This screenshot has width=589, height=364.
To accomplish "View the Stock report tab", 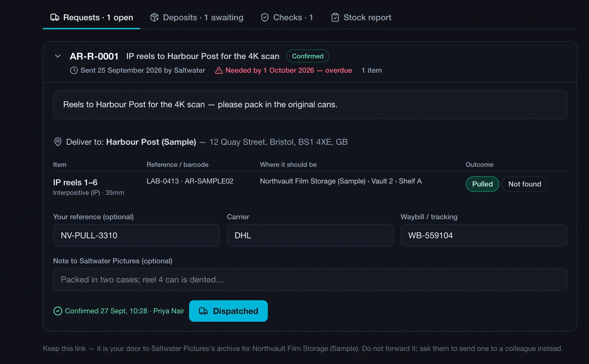I will (x=361, y=17).
